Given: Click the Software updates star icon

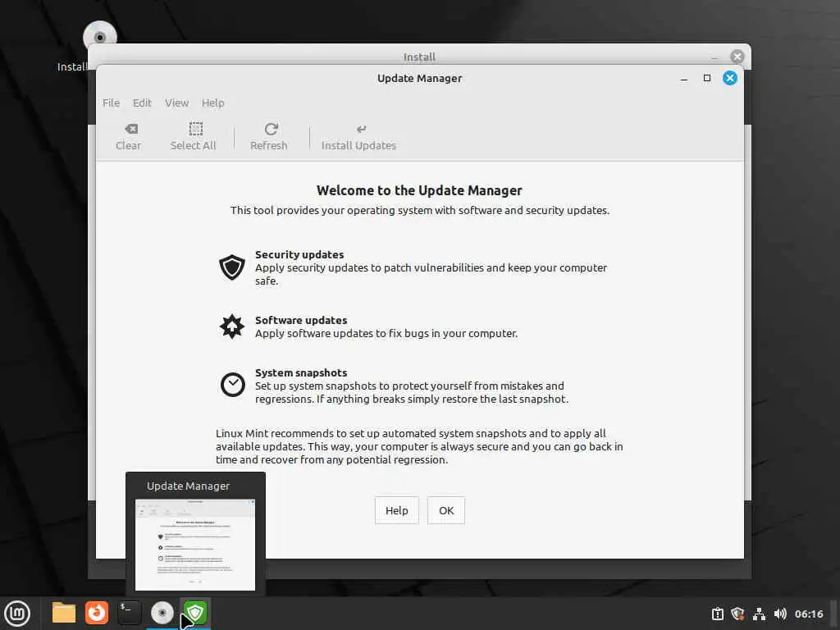Looking at the screenshot, I should [232, 326].
